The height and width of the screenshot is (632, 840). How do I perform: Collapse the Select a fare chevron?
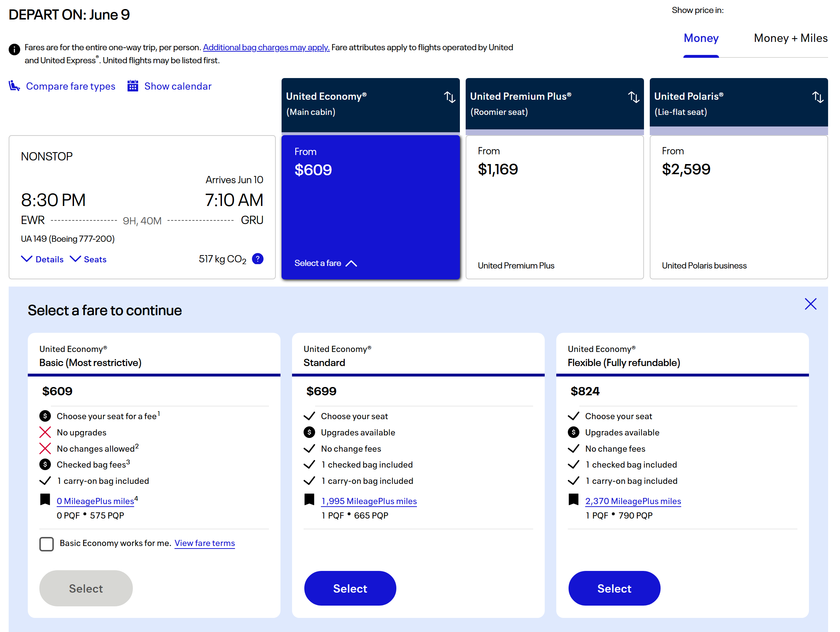(352, 263)
